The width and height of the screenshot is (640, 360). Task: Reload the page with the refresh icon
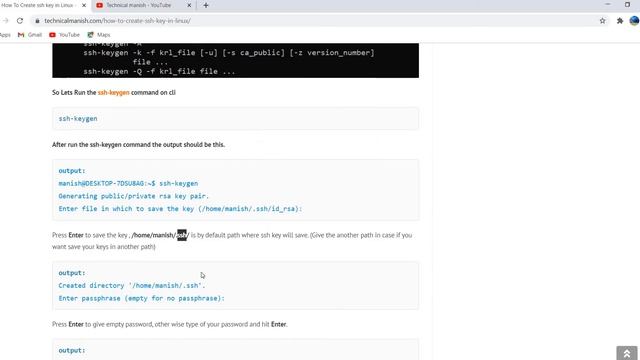(x=20, y=21)
